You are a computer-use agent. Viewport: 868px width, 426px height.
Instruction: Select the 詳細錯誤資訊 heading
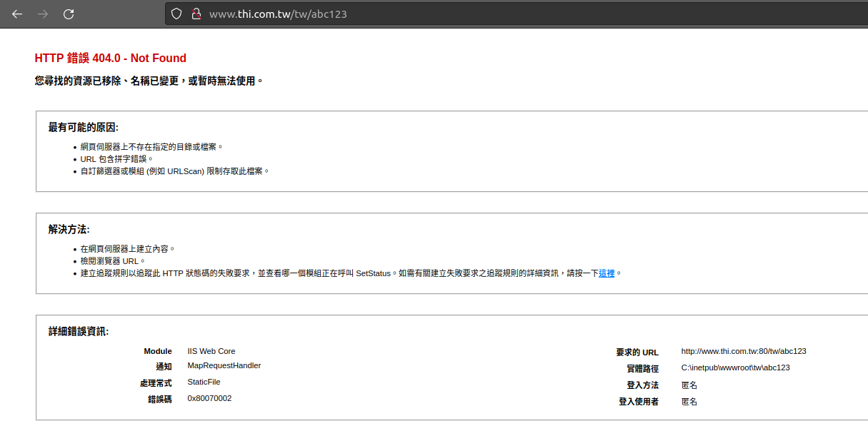pyautogui.click(x=79, y=332)
